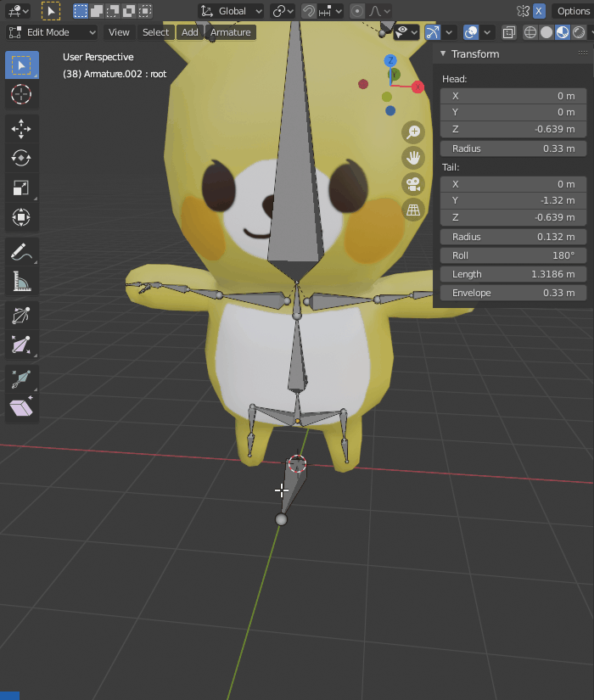This screenshot has width=594, height=700.
Task: Open the Add menu
Action: 189,32
